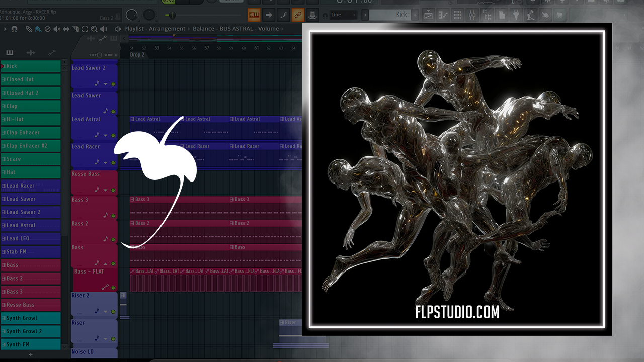Toggle the link-to-controller button
Viewport: 644px width, 362px height.
point(298,15)
